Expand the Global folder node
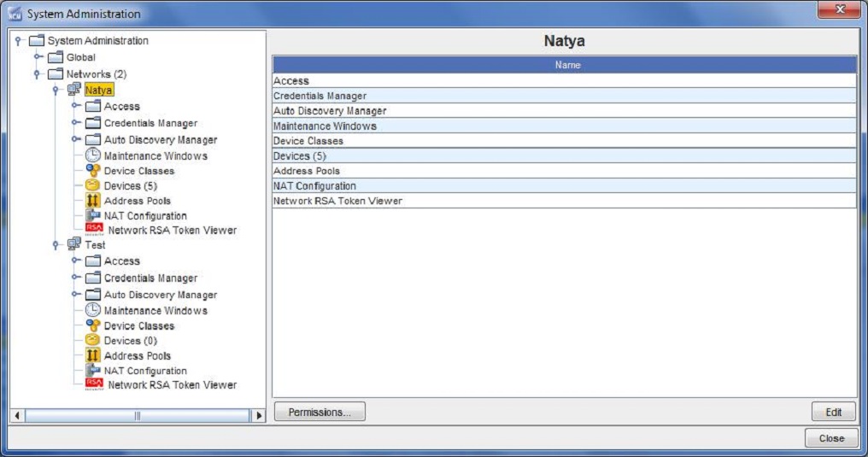The width and height of the screenshot is (868, 457). tap(38, 57)
